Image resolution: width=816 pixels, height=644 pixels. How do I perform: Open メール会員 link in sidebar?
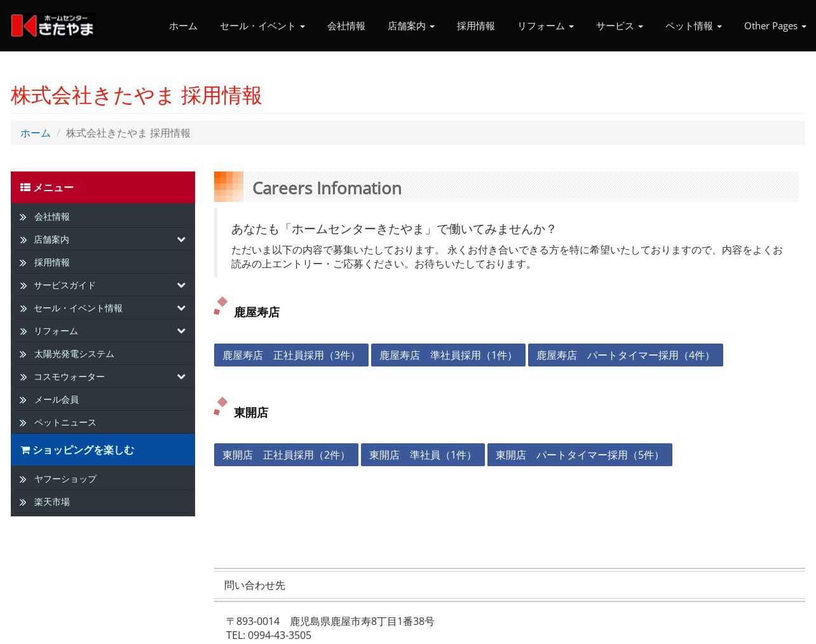(57, 400)
